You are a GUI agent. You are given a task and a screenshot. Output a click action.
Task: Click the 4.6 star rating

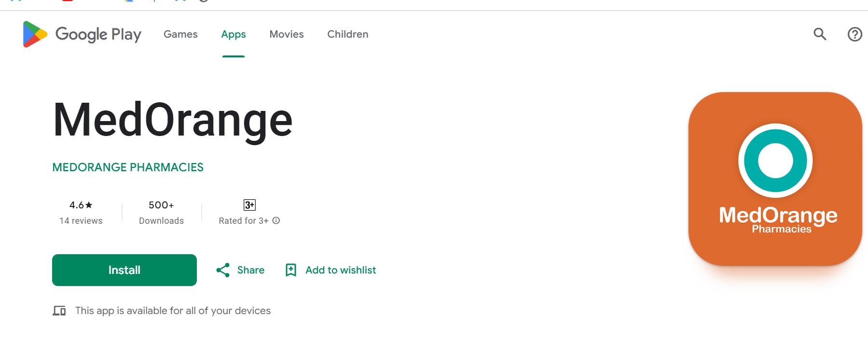[x=81, y=205]
